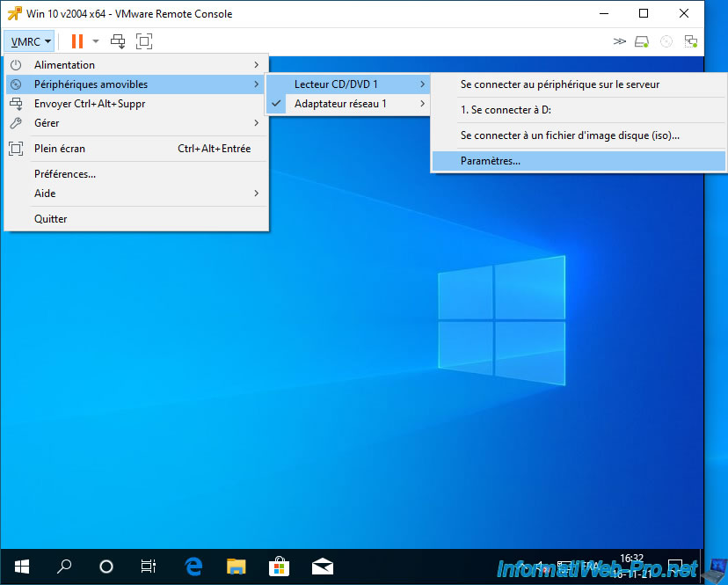
Task: Open the Adaptateur réseau 1 submenu
Action: click(x=348, y=104)
